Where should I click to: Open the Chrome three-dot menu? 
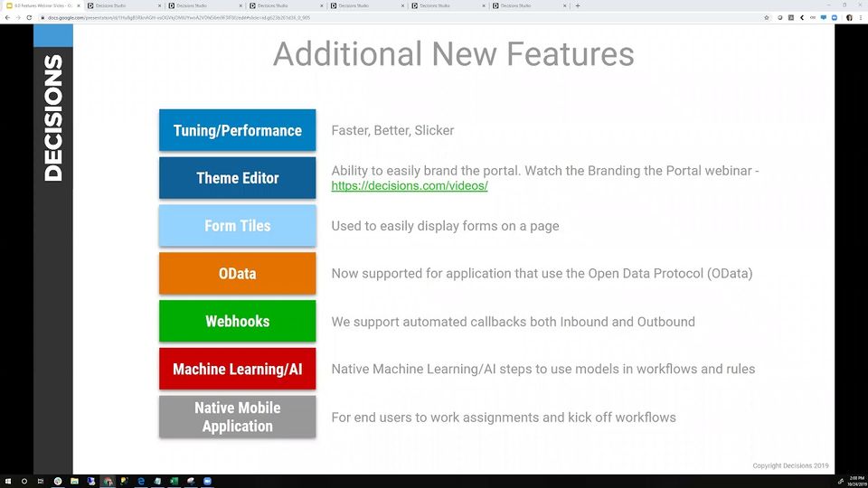click(862, 18)
